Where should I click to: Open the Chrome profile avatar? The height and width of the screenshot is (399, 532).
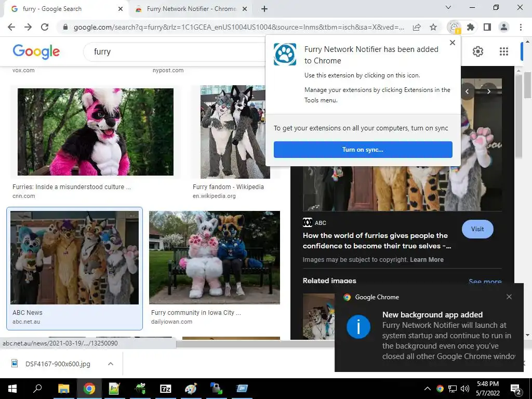click(504, 27)
